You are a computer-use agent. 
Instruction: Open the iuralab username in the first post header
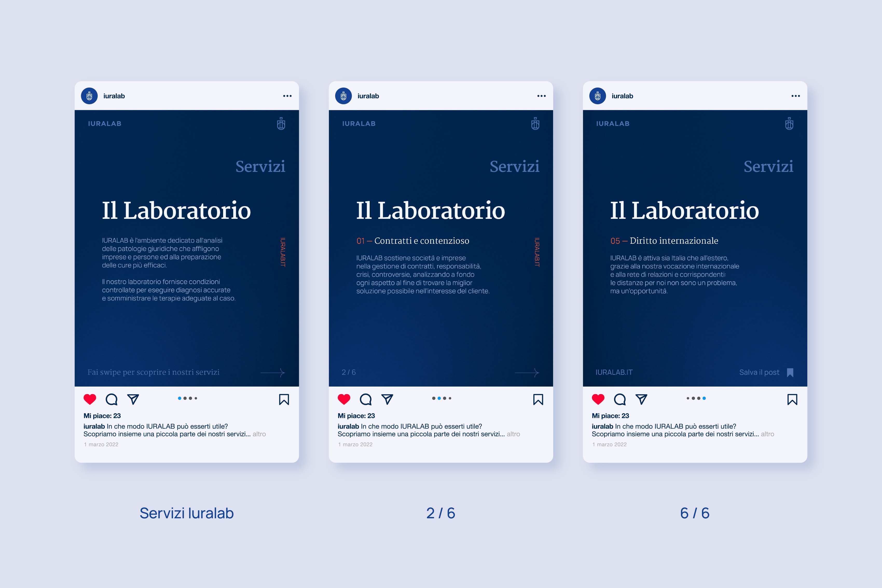(114, 96)
